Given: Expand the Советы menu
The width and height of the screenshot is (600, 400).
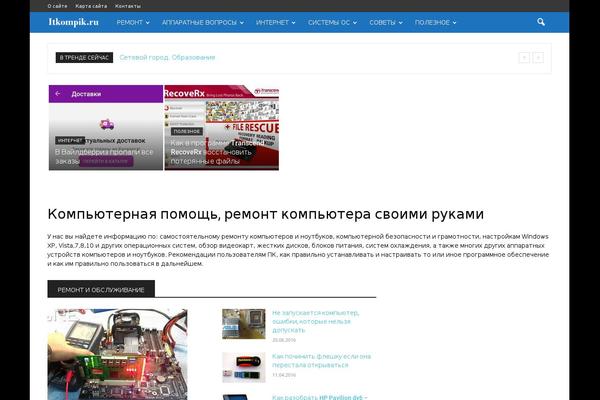Looking at the screenshot, I should pyautogui.click(x=386, y=23).
